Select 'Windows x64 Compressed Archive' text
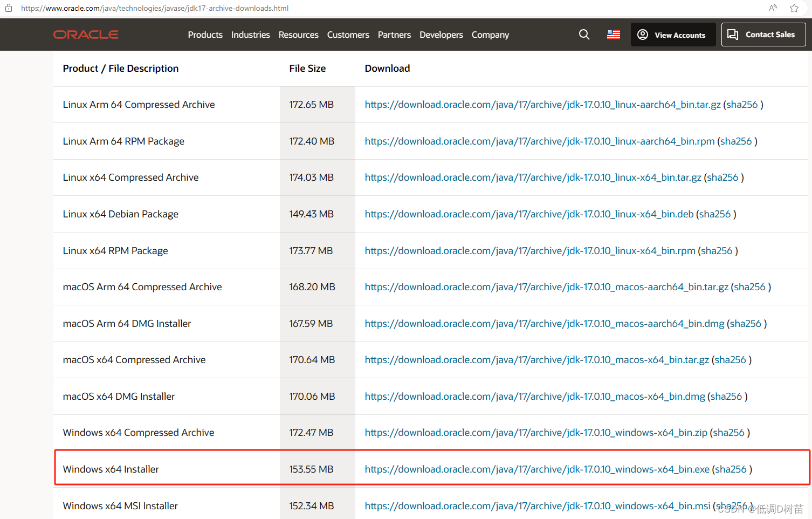This screenshot has width=812, height=519. pyautogui.click(x=139, y=433)
